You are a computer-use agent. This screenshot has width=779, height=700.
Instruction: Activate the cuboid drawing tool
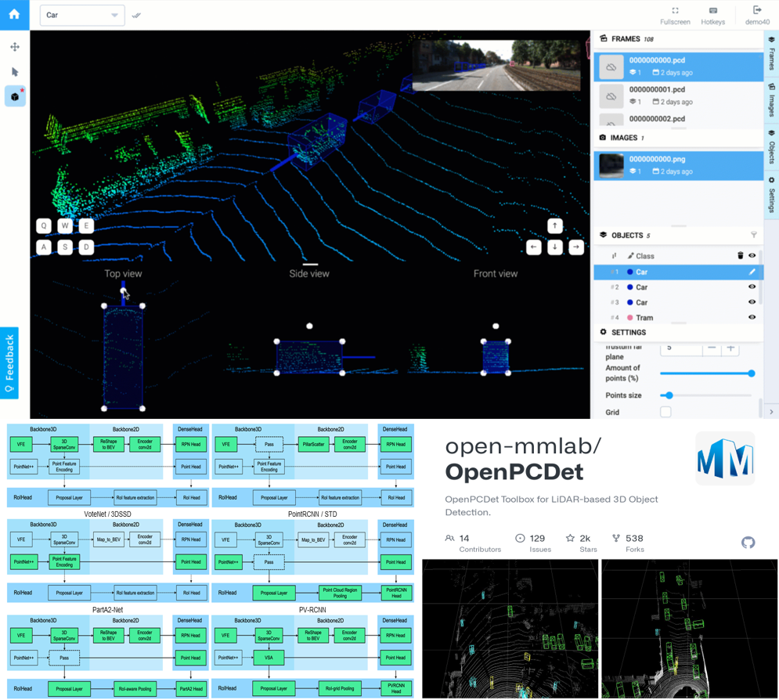pos(15,96)
